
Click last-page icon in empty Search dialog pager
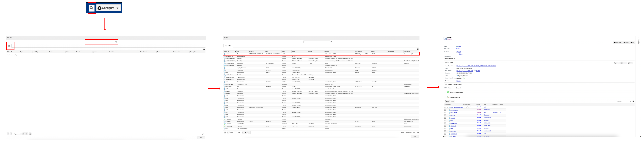(27, 134)
